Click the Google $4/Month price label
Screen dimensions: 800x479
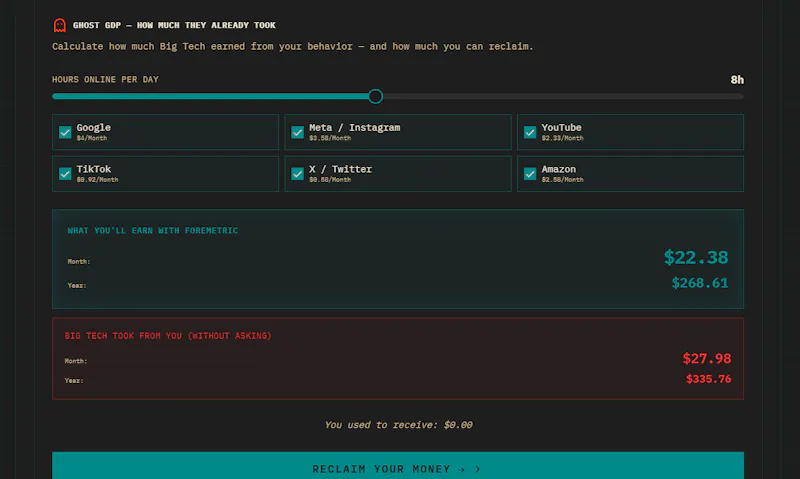(92, 138)
